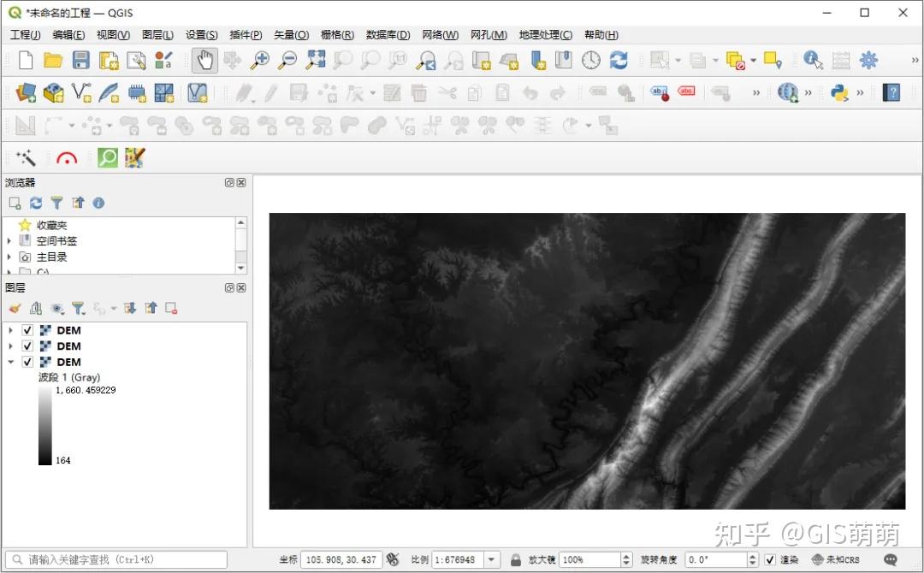Select the Zoom Out magnifier tool
Screen dimensions: 924x573
point(287,60)
